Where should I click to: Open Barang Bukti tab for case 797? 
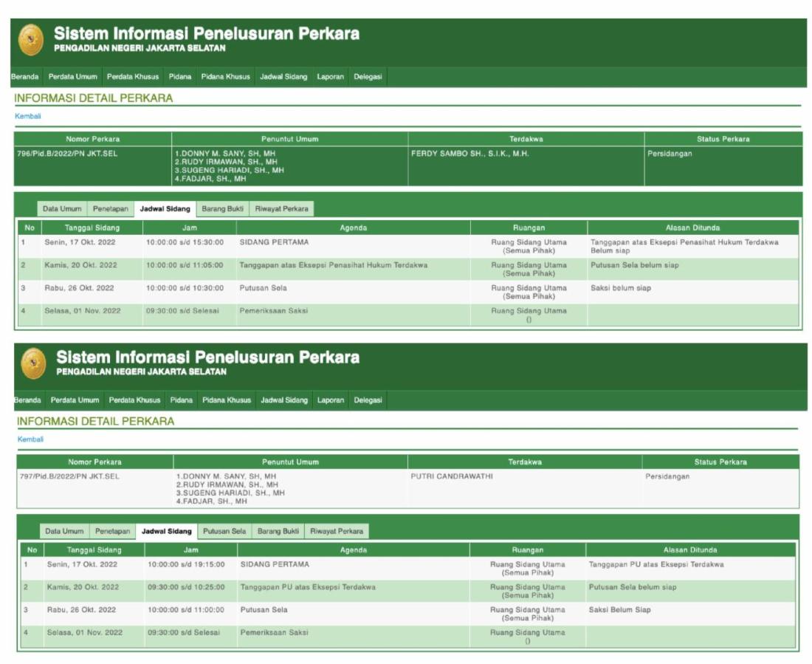click(x=278, y=531)
